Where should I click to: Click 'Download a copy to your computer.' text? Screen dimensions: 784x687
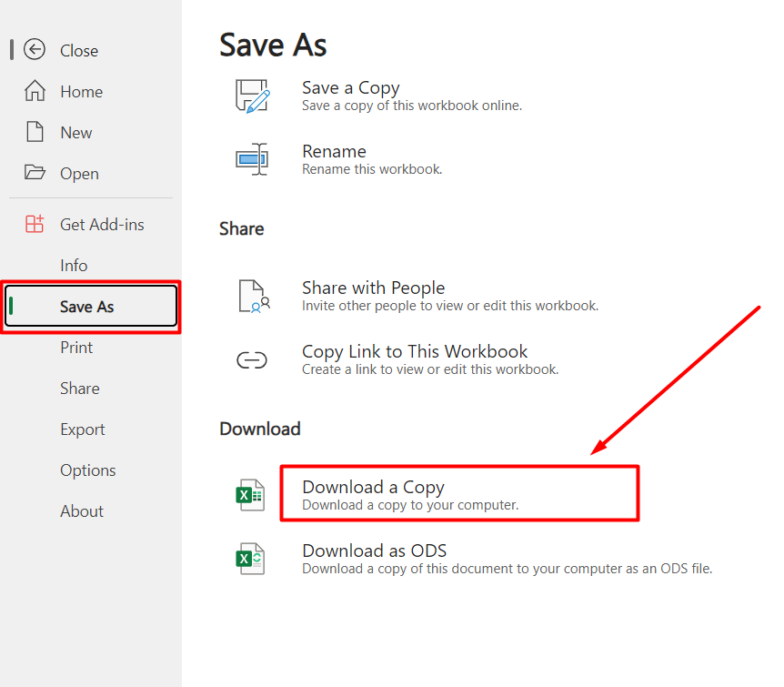click(410, 505)
